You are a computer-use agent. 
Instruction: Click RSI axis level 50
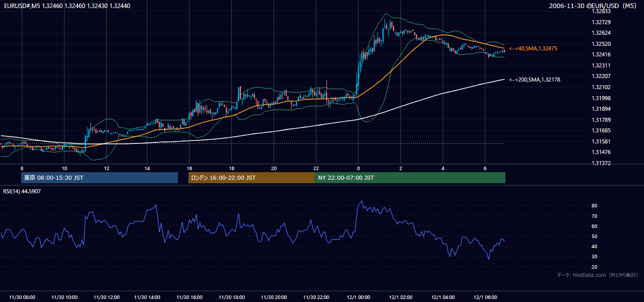coord(595,236)
